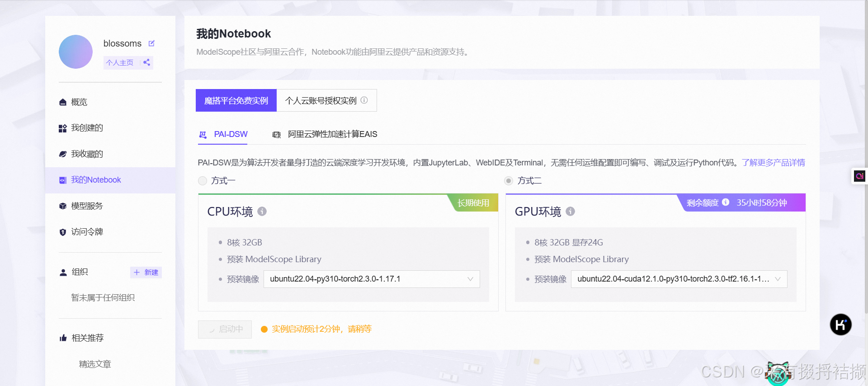The width and height of the screenshot is (868, 386).
Task: Click the blossoms avatar circle
Action: click(75, 52)
